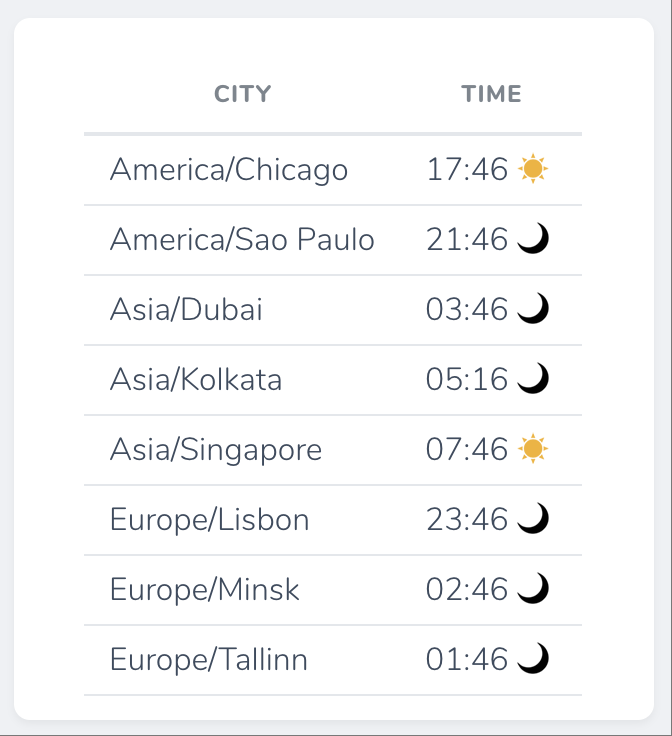This screenshot has width=672, height=736.
Task: Click the moon icon in Sao Paulo row
Action: tap(533, 238)
